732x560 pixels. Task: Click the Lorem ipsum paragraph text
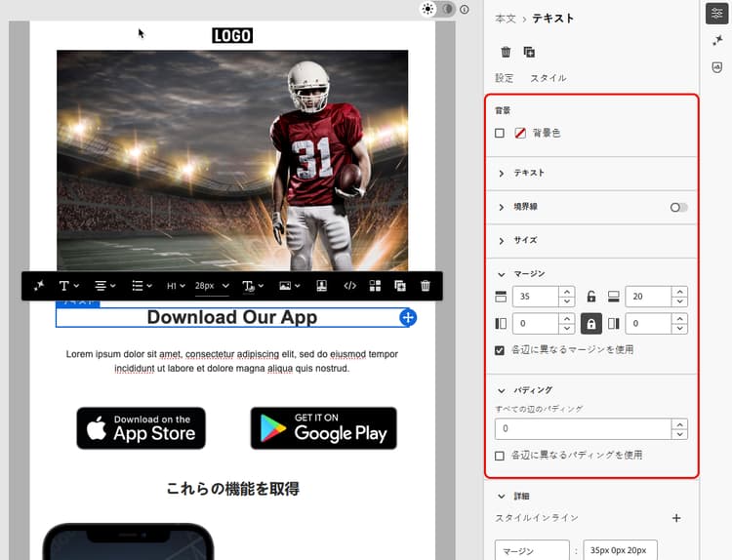tap(232, 361)
